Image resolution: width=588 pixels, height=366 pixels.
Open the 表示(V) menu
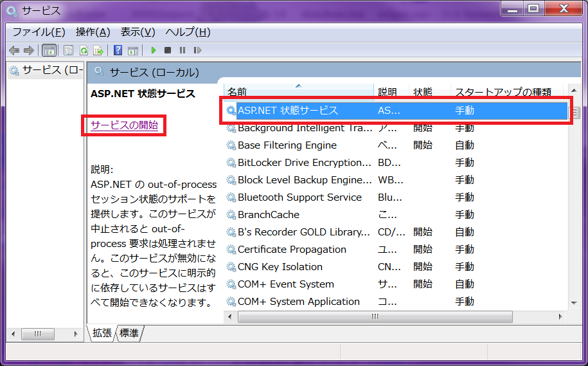click(138, 32)
